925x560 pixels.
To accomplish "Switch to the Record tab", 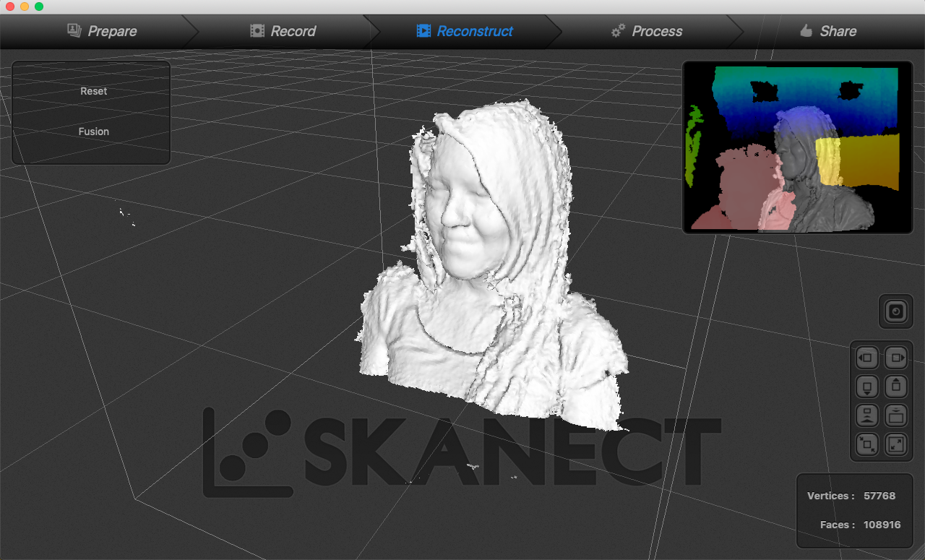I will pyautogui.click(x=283, y=31).
